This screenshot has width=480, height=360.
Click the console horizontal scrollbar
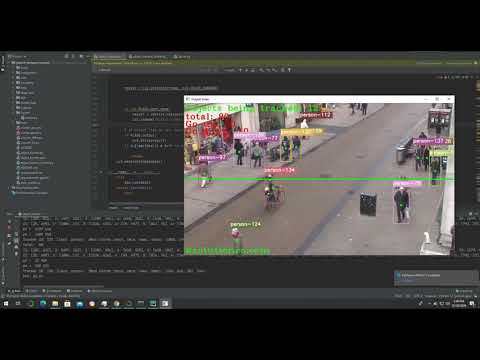coord(63,286)
